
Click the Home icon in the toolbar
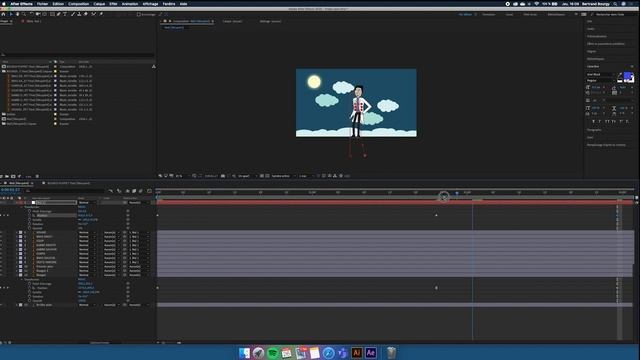[x=4, y=14]
